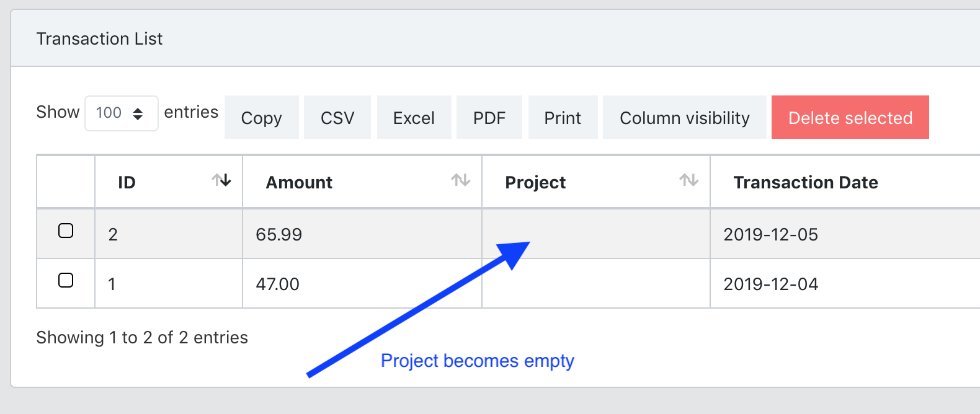Sort by ID column arrows icon
The width and height of the screenshot is (980, 414).
[x=221, y=180]
